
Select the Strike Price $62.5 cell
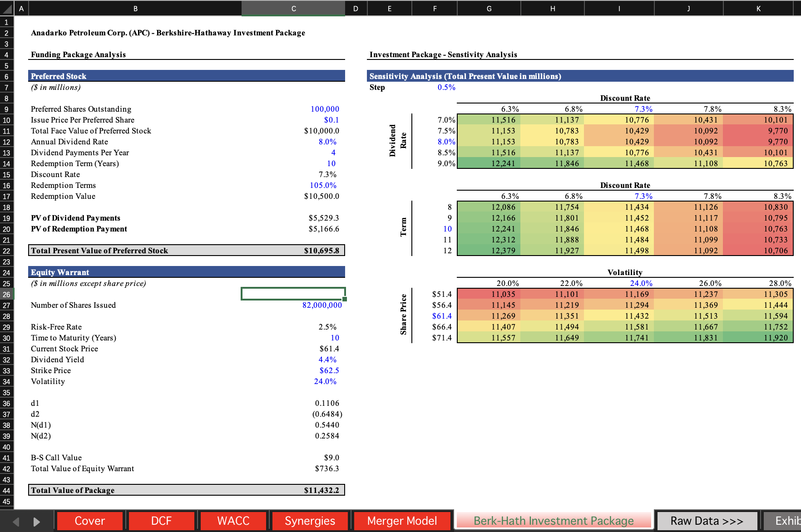coord(329,370)
